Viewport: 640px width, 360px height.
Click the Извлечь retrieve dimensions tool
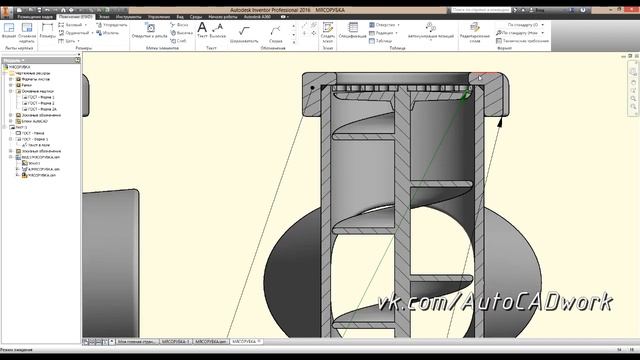click(x=108, y=33)
